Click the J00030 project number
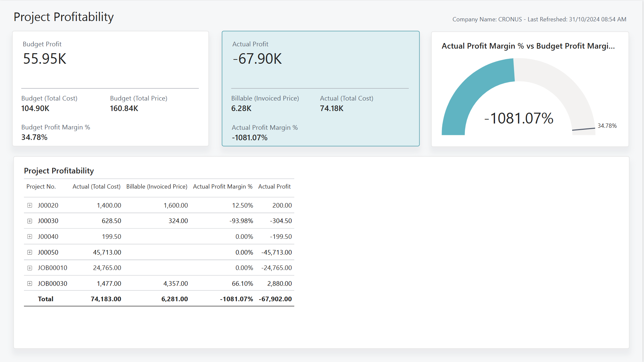644x362 pixels. [x=48, y=221]
